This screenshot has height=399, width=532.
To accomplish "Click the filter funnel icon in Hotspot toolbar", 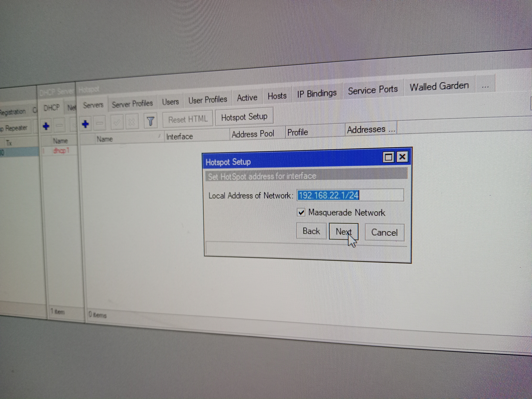I will point(151,121).
